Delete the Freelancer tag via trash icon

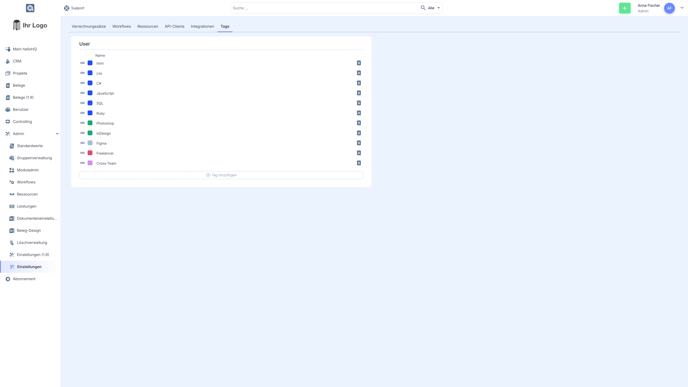coord(358,153)
